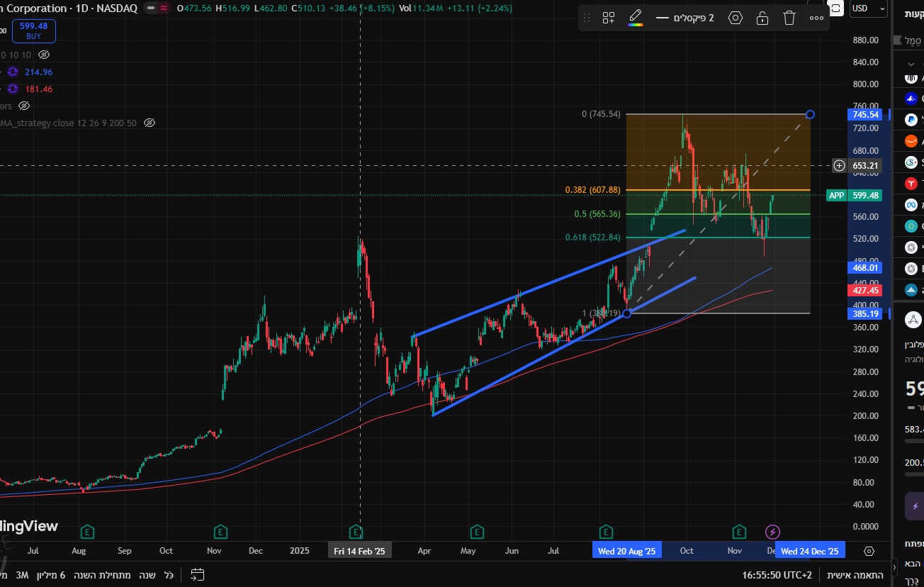Select the green S-logo watchlist symbol
Viewport: 924px width, 587px height.
click(912, 162)
